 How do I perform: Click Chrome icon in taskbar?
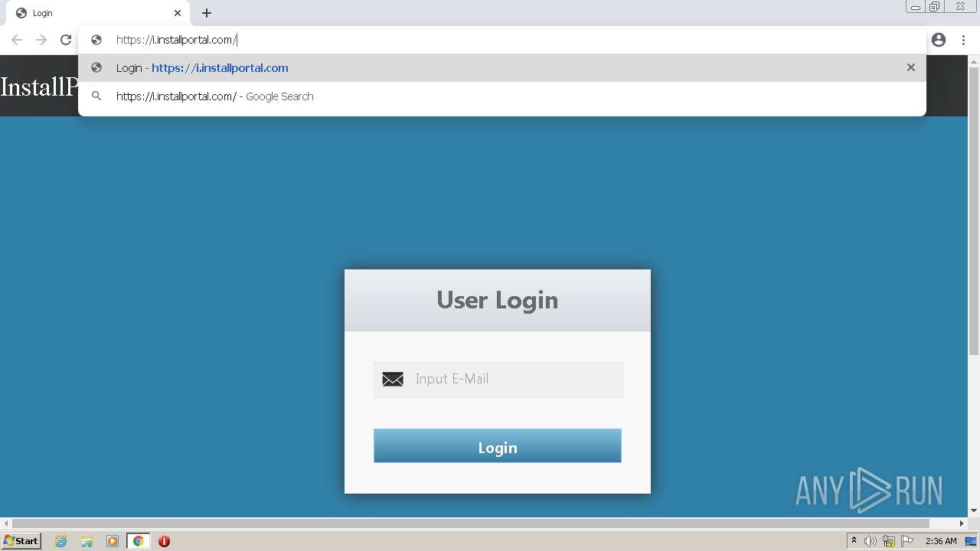139,541
